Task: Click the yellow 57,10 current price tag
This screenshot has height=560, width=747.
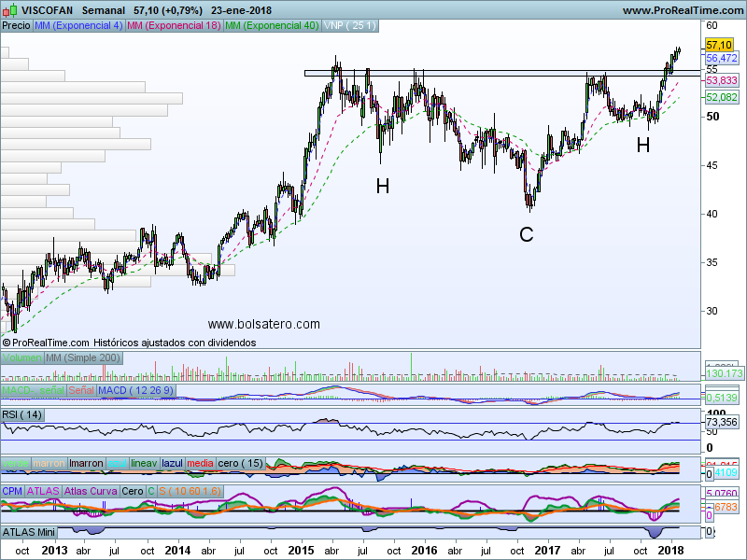Action: [718, 45]
